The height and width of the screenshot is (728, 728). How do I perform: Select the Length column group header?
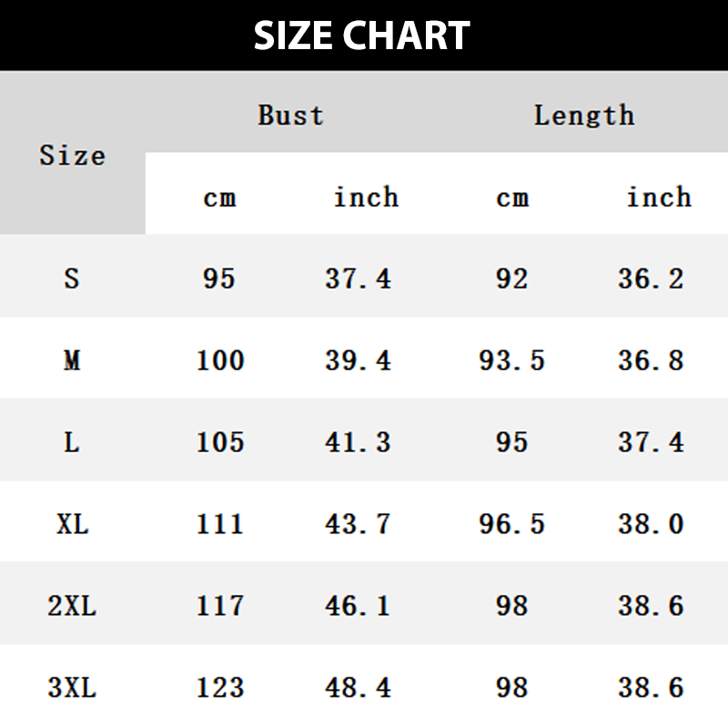[583, 115]
